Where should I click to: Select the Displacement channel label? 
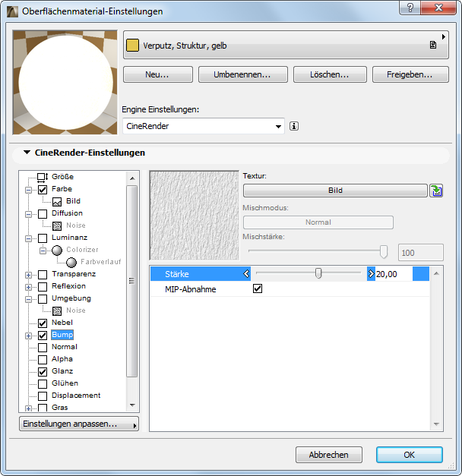pyautogui.click(x=76, y=396)
